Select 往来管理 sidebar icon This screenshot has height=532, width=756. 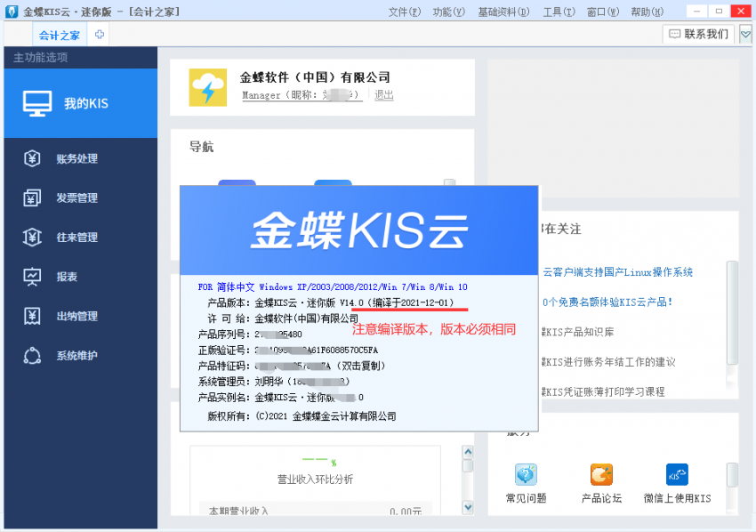point(33,238)
